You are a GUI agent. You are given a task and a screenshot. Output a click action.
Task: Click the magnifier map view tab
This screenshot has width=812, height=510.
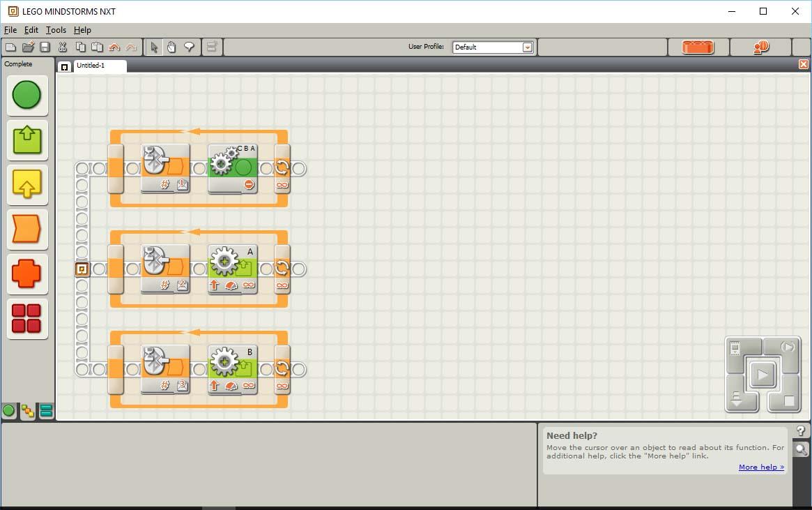pos(801,449)
